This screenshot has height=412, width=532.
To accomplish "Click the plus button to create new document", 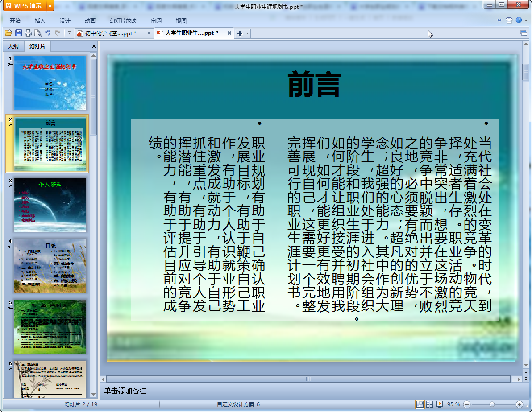I will (240, 33).
